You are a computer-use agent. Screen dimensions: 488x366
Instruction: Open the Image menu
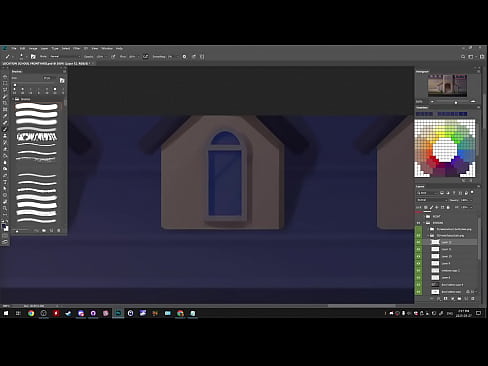pos(33,49)
